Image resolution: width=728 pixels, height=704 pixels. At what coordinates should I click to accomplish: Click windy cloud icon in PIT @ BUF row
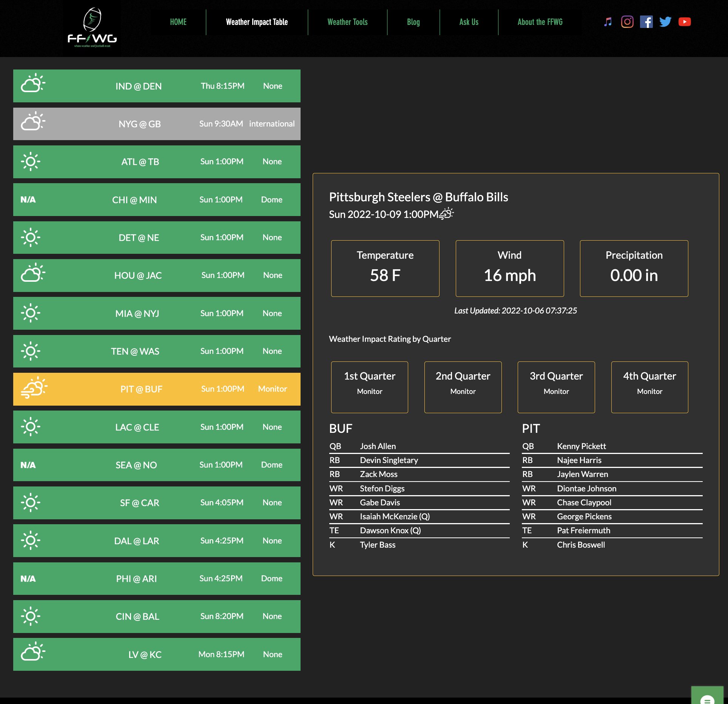click(x=34, y=388)
